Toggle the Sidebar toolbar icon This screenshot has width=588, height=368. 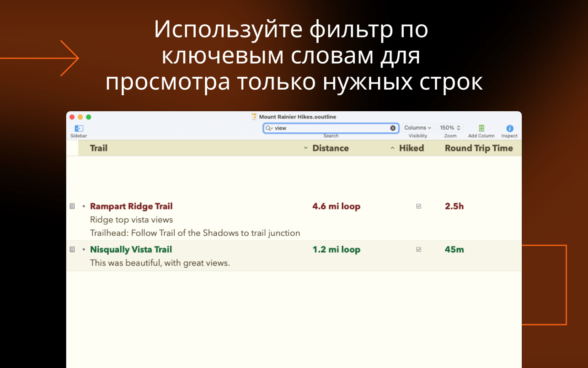[x=79, y=129]
